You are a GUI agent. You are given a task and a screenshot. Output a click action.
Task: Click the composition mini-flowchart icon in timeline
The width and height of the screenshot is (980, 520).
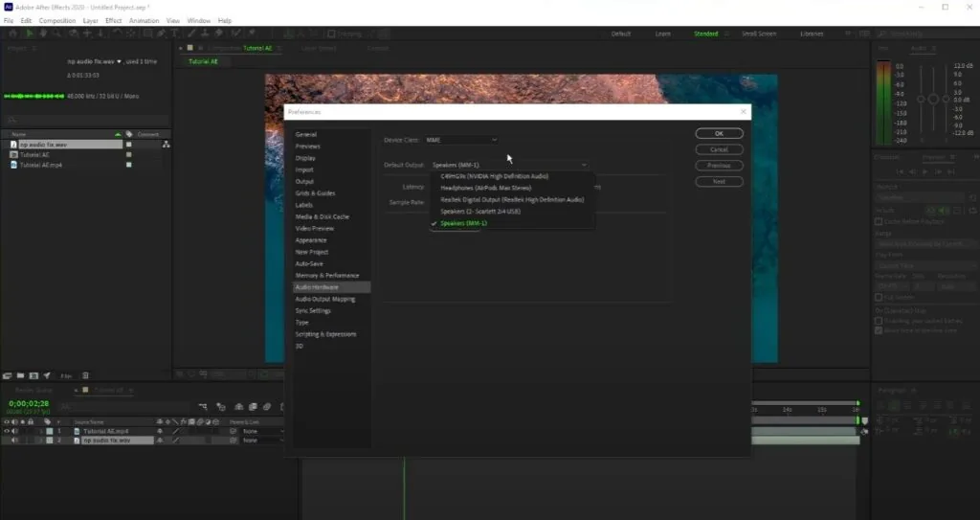tap(203, 407)
